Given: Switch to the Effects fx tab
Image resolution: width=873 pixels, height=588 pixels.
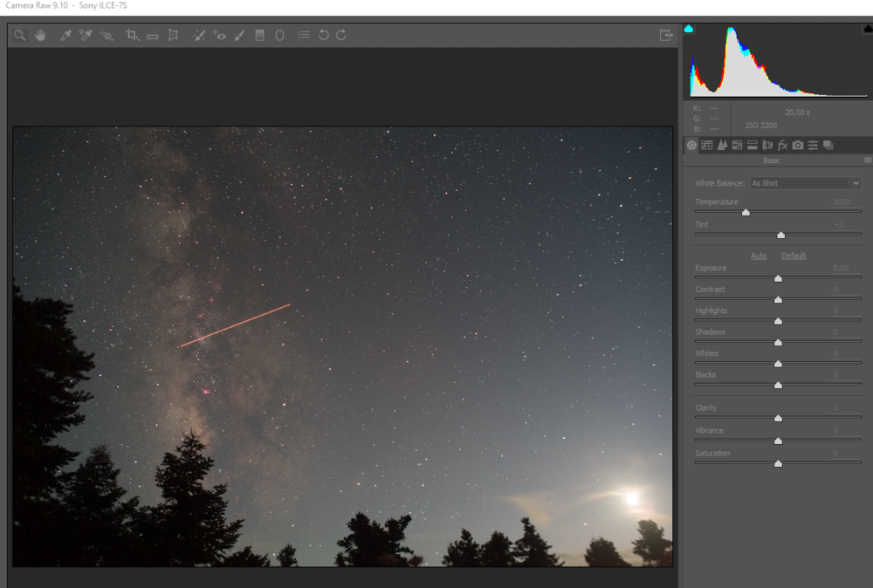Looking at the screenshot, I should tap(783, 145).
